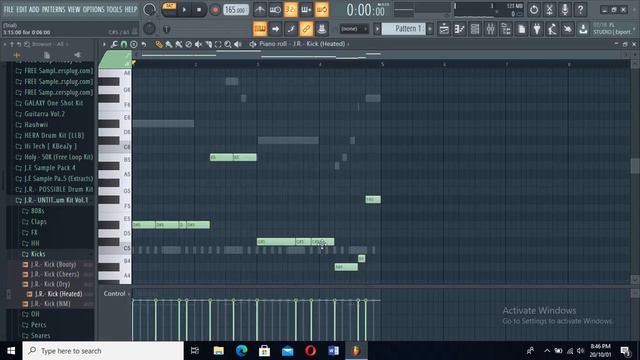Open the PATTERNS menu
This screenshot has height=360, width=640.
[53, 9]
